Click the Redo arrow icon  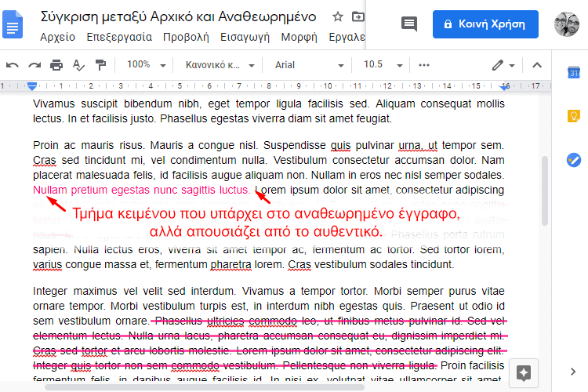[34, 65]
